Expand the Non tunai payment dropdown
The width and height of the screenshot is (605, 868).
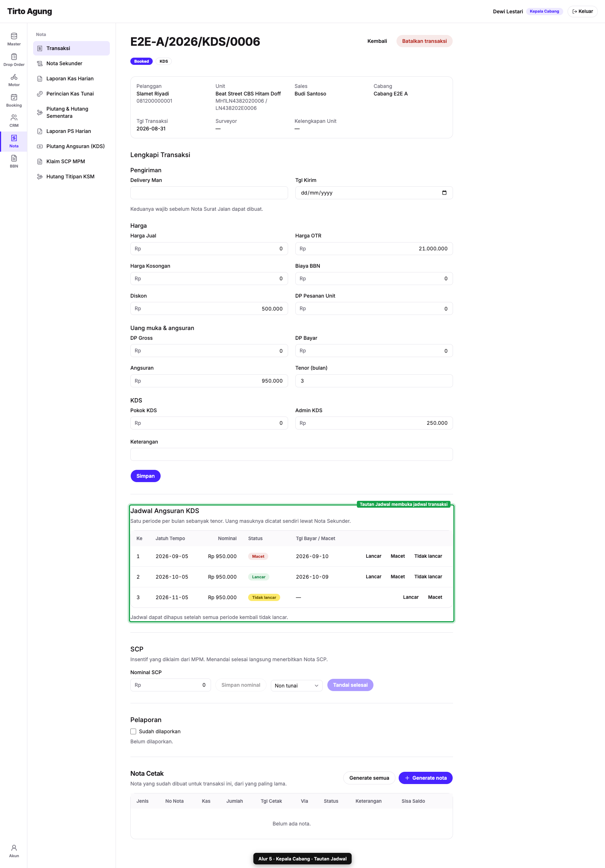pyautogui.click(x=297, y=685)
